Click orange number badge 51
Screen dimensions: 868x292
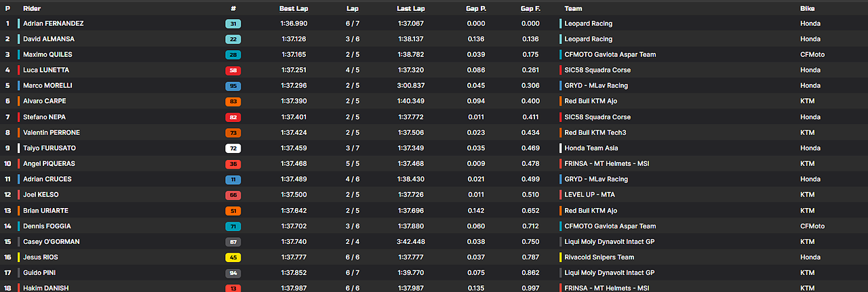pyautogui.click(x=233, y=211)
